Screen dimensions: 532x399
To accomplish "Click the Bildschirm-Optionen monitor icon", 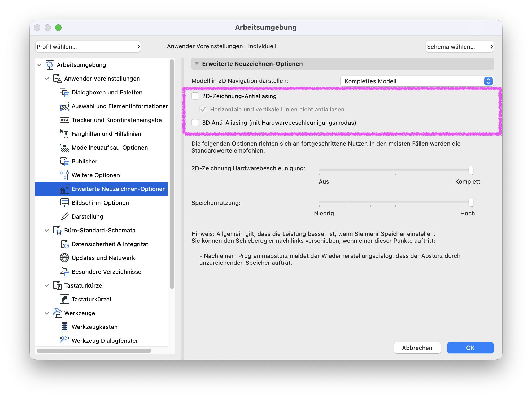I will click(x=64, y=203).
